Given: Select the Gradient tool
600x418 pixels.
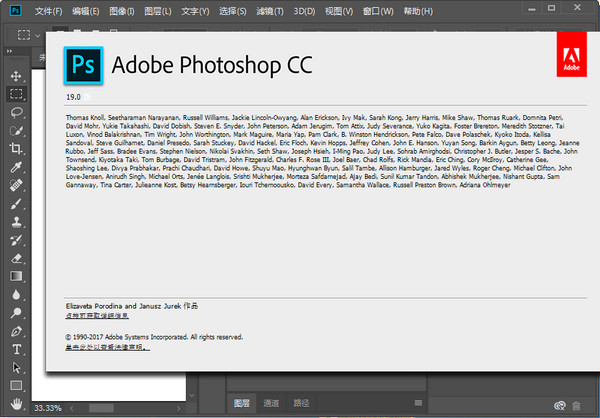Looking at the screenshot, I should 16,276.
